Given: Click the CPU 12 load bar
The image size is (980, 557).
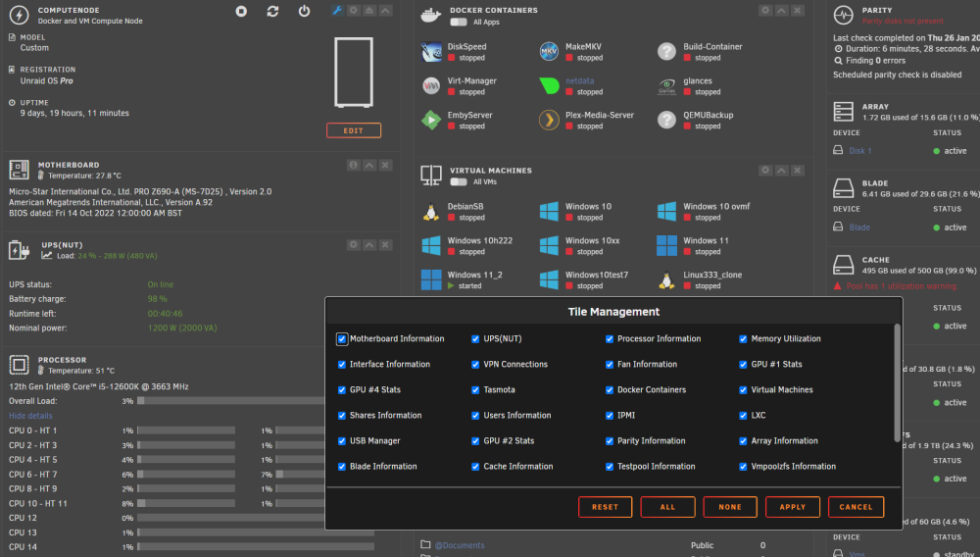Looking at the screenshot, I should [231, 518].
